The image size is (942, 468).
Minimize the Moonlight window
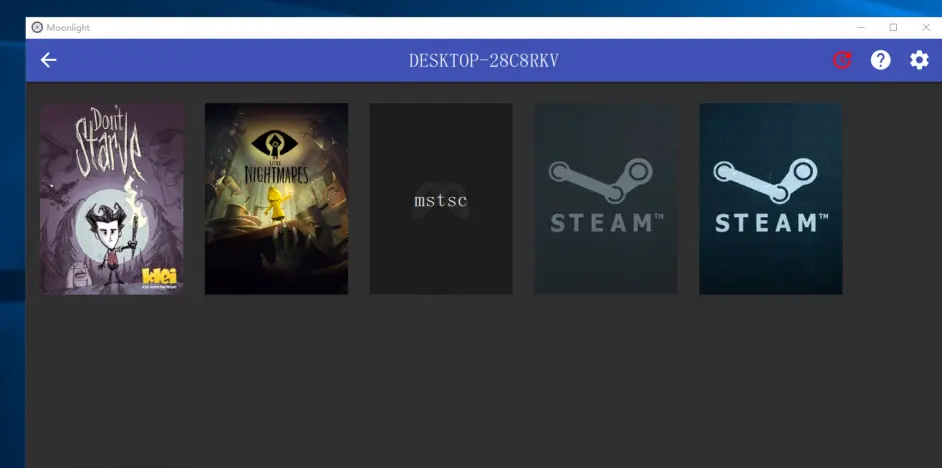(861, 28)
